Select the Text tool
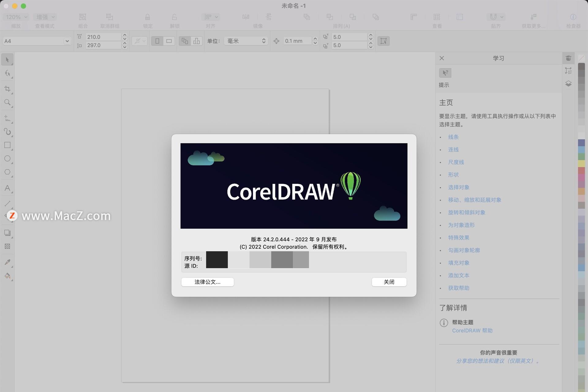The height and width of the screenshot is (392, 588). click(x=7, y=188)
